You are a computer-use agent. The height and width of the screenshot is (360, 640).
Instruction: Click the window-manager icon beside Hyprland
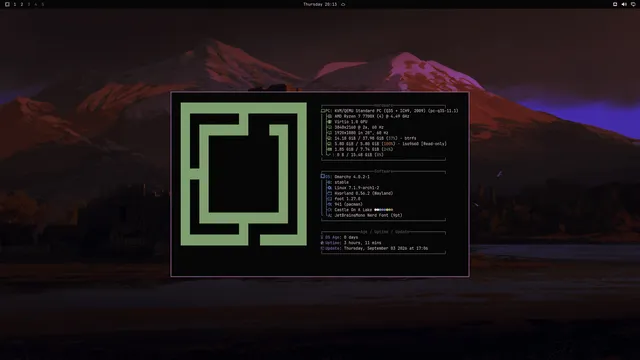(x=329, y=193)
